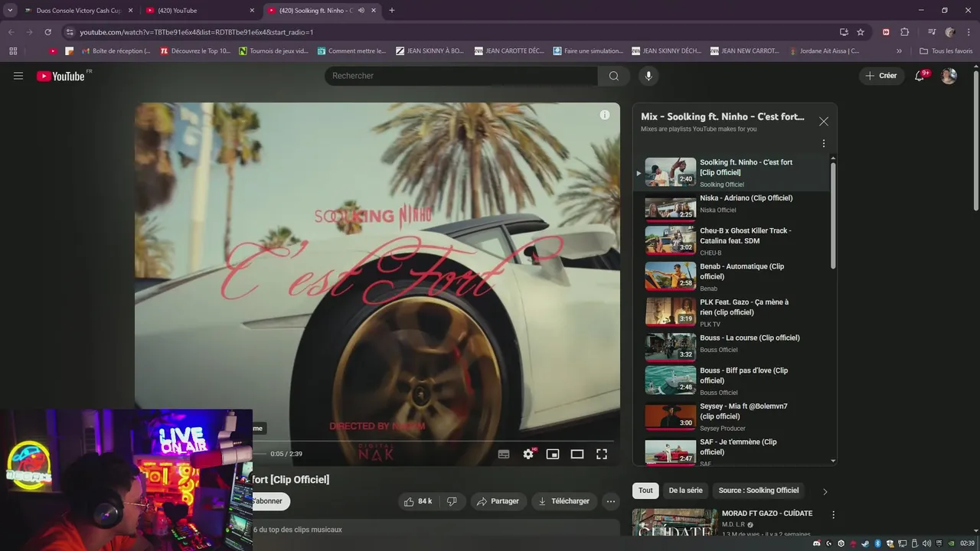Open player settings gear

tap(528, 454)
